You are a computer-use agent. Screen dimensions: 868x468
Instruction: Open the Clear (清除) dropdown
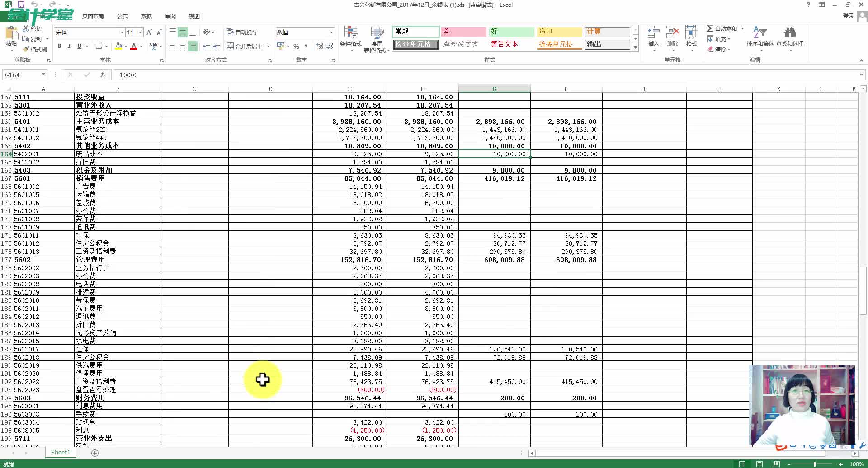pyautogui.click(x=718, y=49)
